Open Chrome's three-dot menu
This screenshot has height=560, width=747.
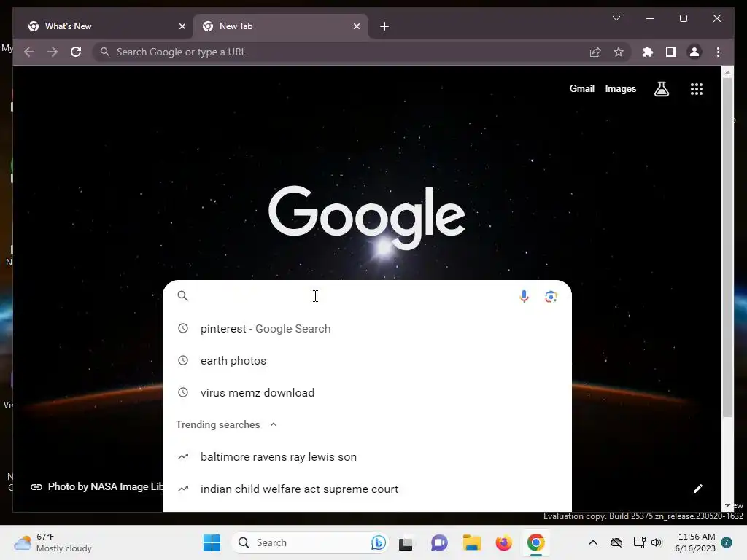pyautogui.click(x=718, y=52)
